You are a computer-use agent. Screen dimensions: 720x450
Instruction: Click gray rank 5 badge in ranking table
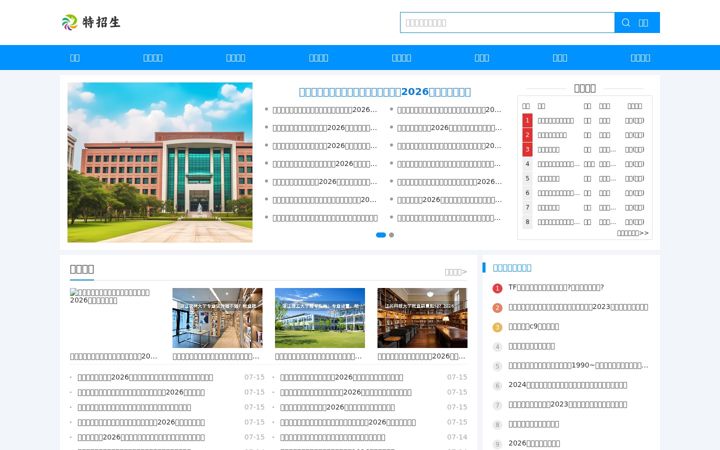527,179
